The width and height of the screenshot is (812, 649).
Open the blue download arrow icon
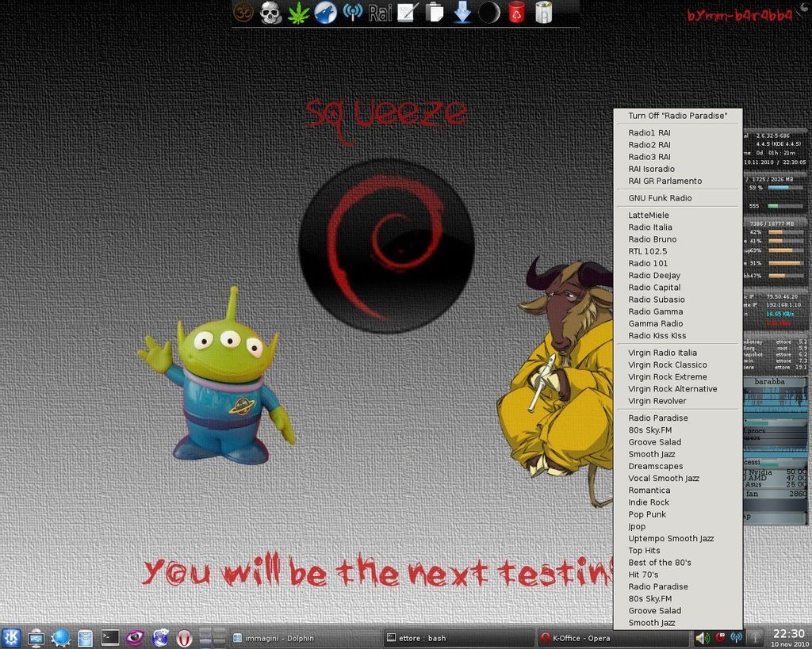point(462,13)
